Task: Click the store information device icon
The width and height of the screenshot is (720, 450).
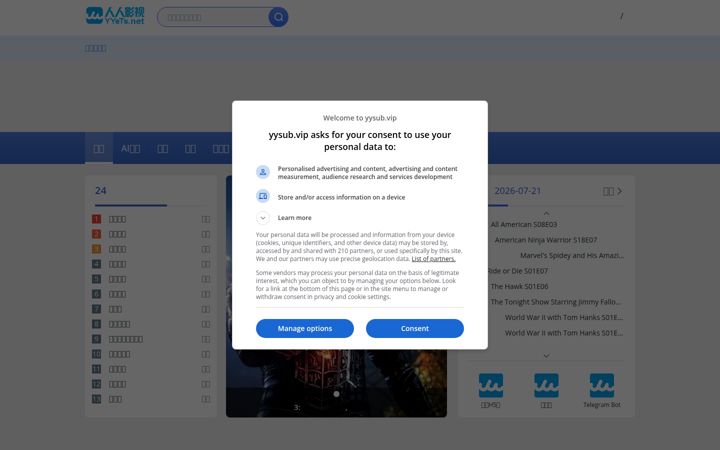Action: pyautogui.click(x=263, y=197)
